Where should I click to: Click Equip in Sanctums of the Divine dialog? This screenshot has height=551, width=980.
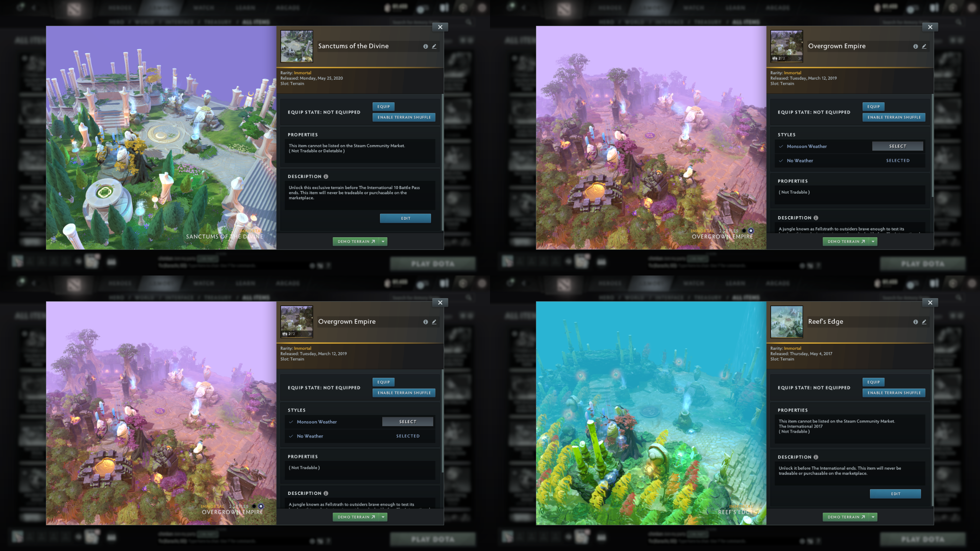(x=384, y=107)
